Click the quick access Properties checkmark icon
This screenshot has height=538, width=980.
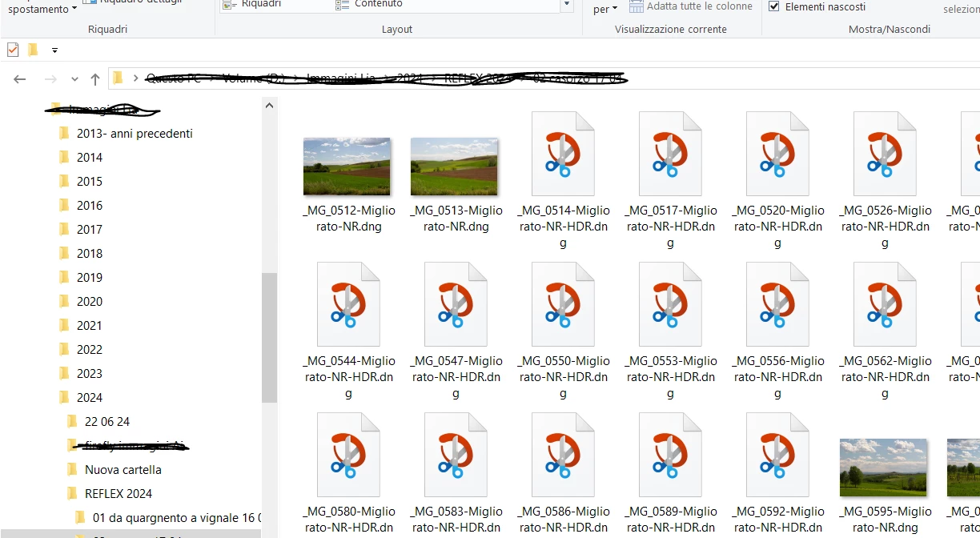[13, 50]
